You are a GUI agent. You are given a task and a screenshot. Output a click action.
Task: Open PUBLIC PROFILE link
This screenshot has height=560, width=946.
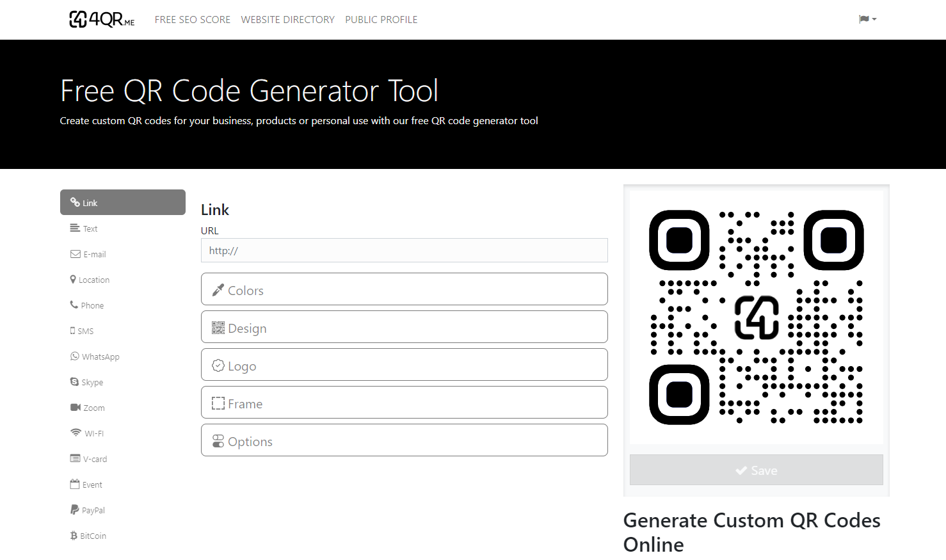381,20
